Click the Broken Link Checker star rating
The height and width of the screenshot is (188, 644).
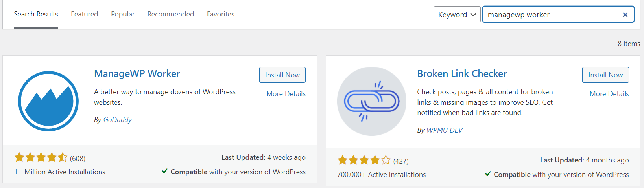(x=364, y=161)
